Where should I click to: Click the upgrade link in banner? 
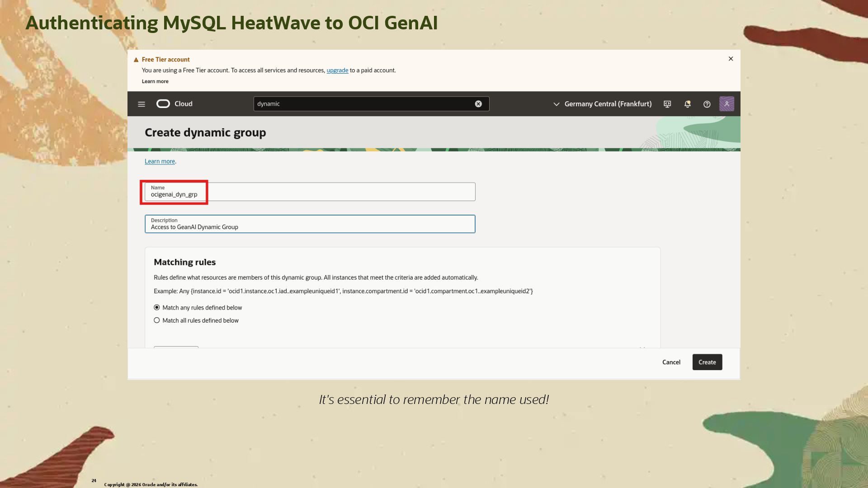[x=337, y=70]
